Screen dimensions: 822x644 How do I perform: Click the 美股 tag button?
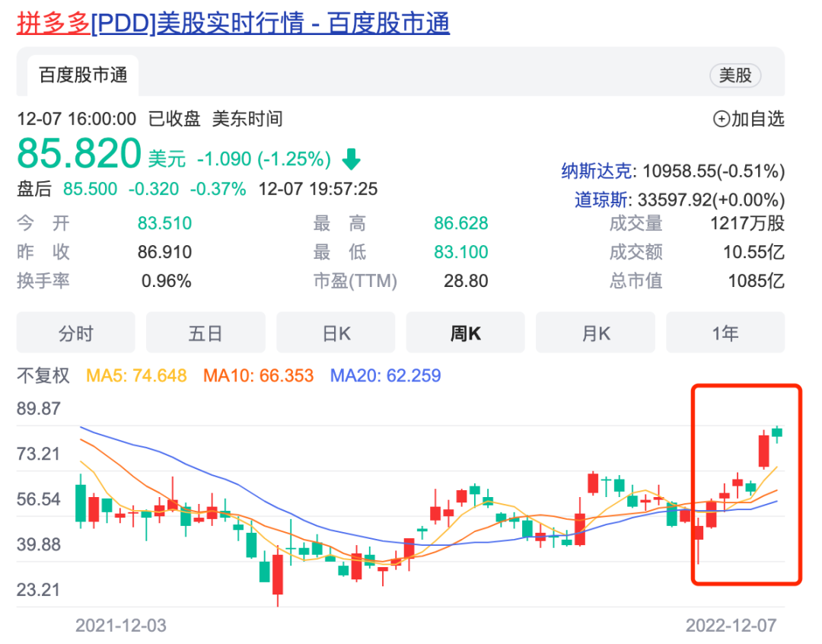click(x=735, y=75)
